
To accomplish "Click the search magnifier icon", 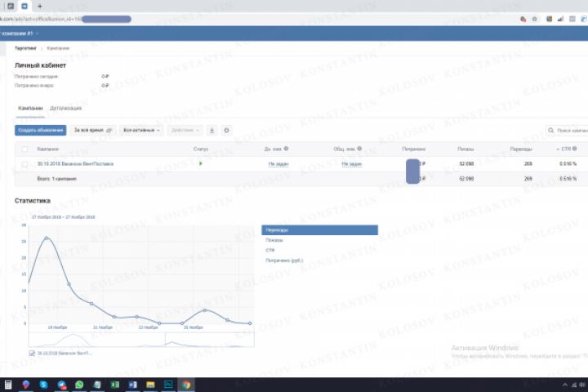I will point(551,130).
